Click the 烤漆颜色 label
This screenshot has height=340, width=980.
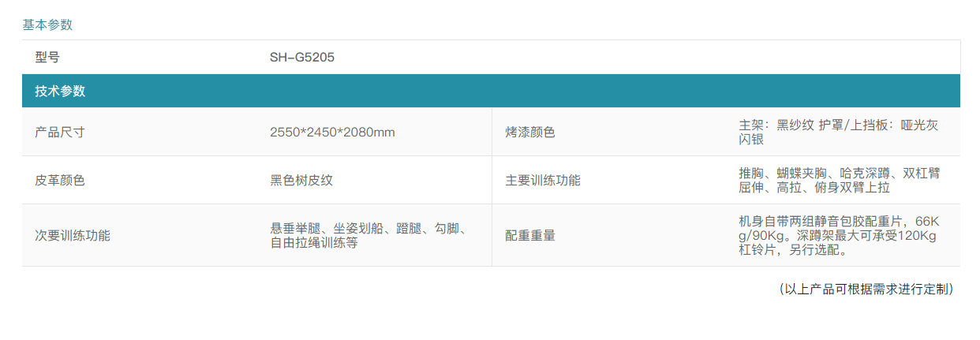click(x=530, y=132)
